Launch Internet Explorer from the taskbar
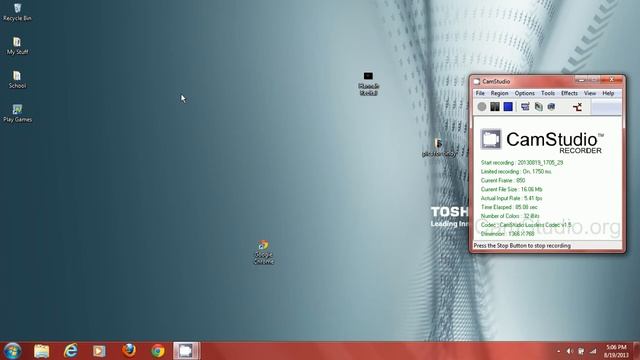The width and height of the screenshot is (640, 360). (x=71, y=351)
